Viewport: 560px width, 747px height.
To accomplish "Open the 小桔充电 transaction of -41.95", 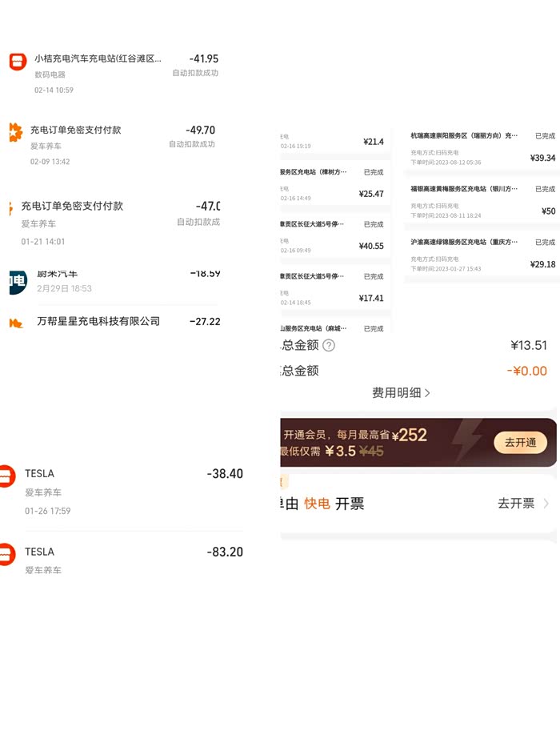I will 114,74.
